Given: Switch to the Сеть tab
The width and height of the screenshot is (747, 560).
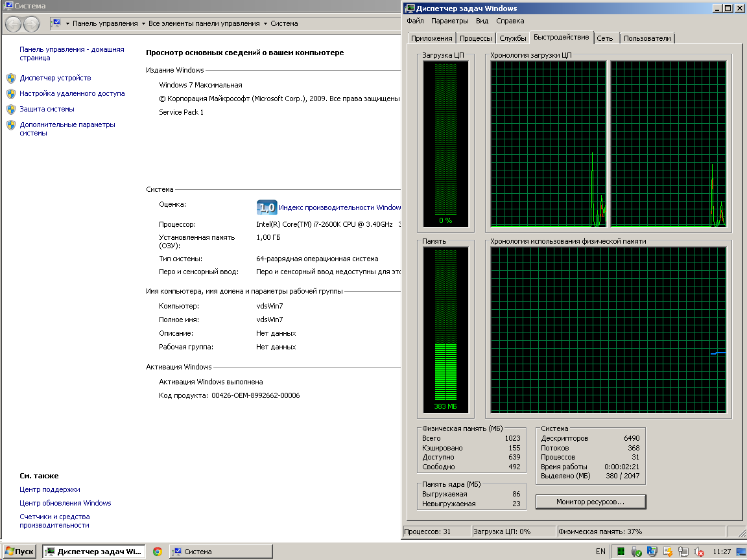Looking at the screenshot, I should point(605,38).
